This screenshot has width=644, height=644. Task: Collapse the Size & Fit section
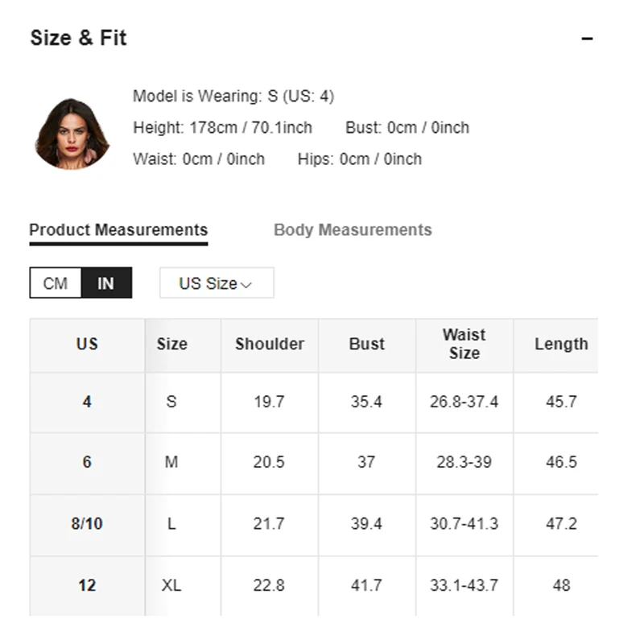click(x=587, y=39)
